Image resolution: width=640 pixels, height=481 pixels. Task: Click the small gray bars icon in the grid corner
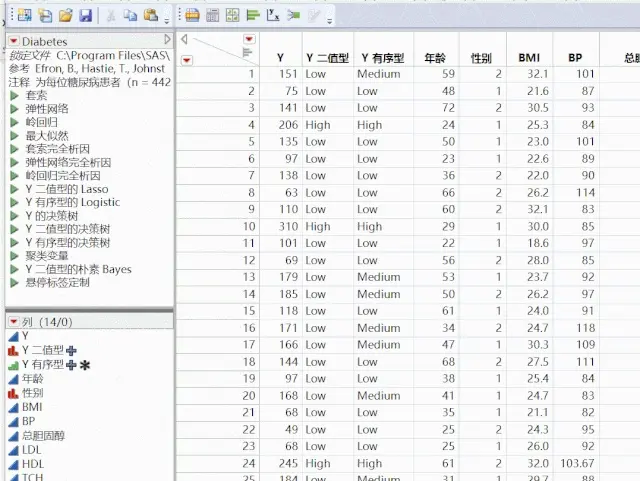pyautogui.click(x=247, y=52)
